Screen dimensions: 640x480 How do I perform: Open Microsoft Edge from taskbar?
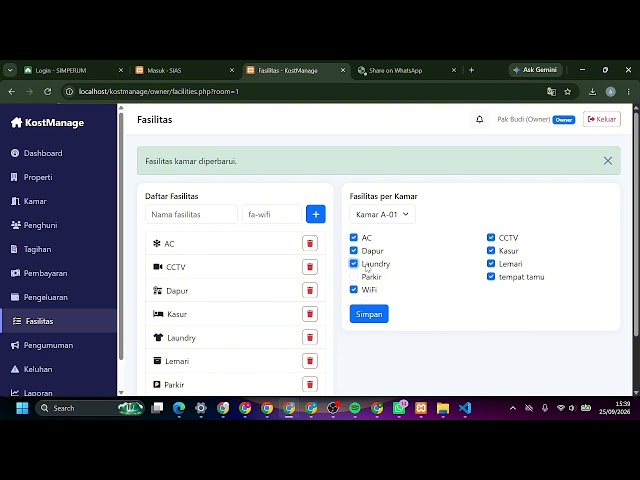[x=179, y=408]
